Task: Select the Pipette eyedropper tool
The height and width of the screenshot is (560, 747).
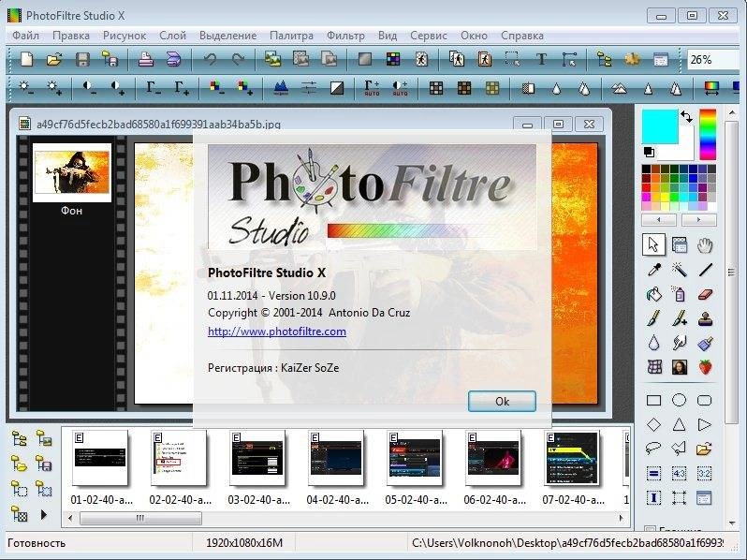Action: (x=654, y=270)
